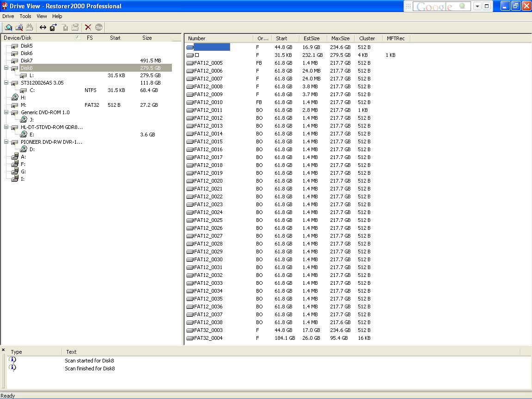Collapse the ST3120026AS 3.05 tree node

[x=6, y=82]
